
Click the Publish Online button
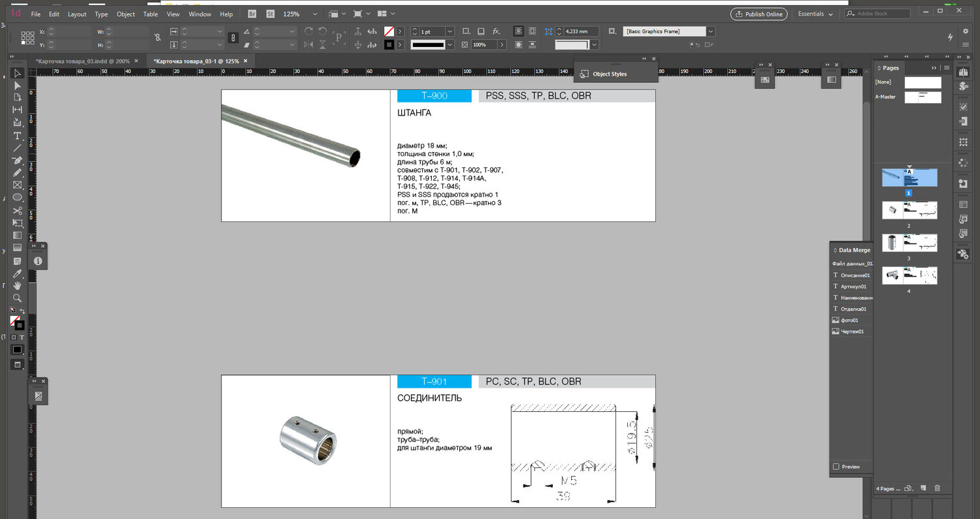759,14
